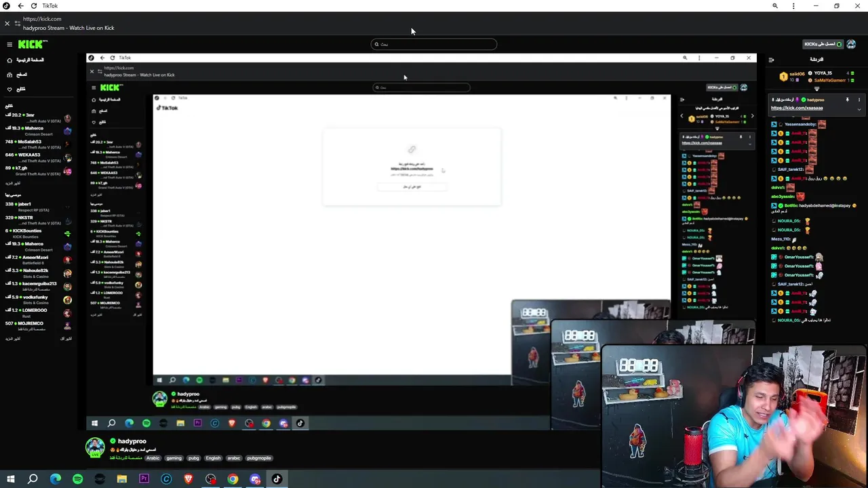Toggle the outer Kick sidebar hamburger menu

(x=9, y=44)
